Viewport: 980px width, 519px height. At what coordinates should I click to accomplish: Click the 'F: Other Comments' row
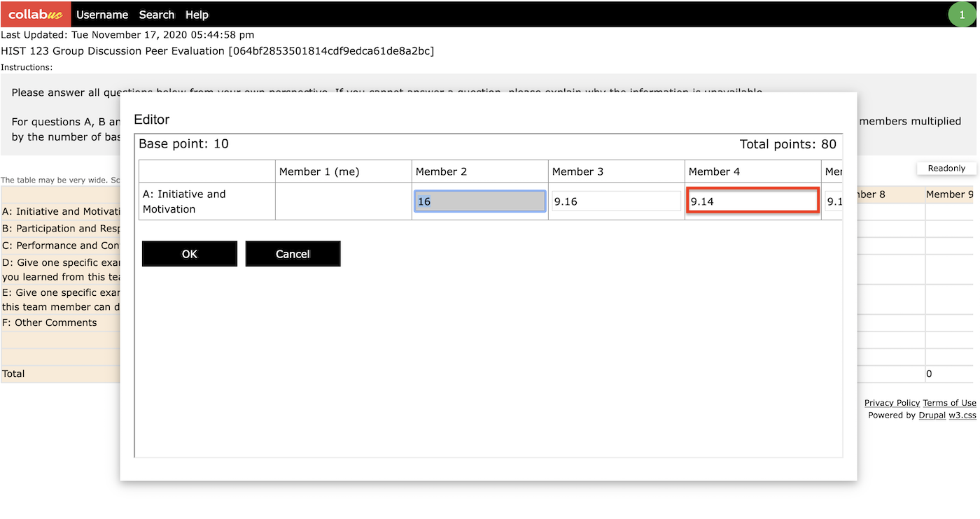click(x=50, y=322)
